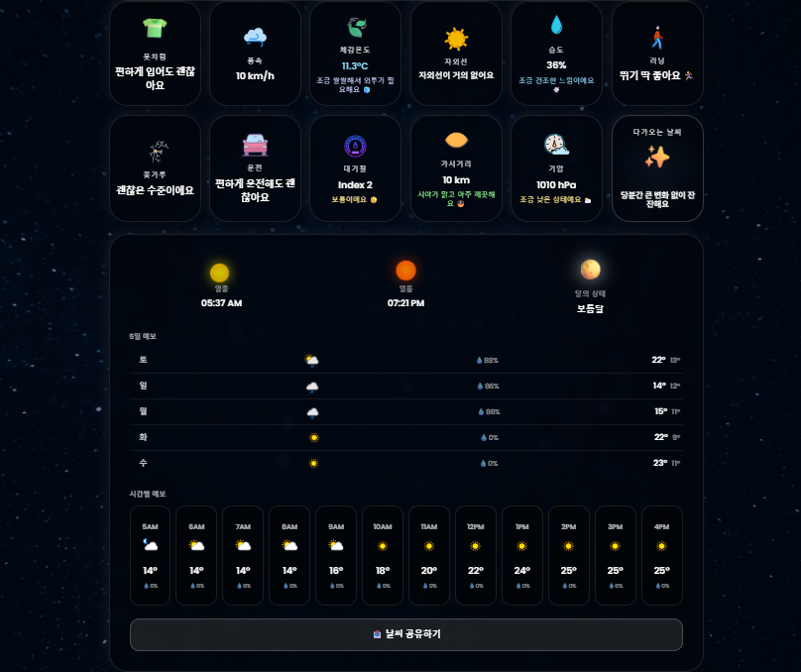Click the 14° high in the 일 row

click(659, 386)
